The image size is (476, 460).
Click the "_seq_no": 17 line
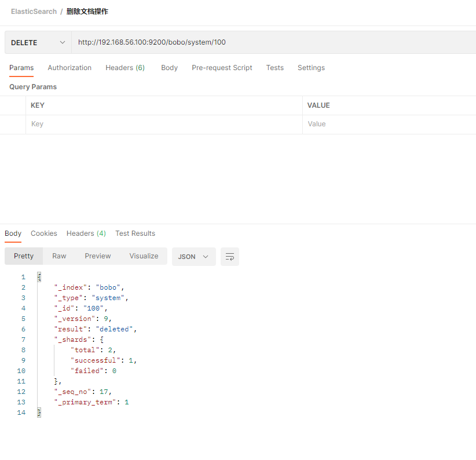click(x=83, y=392)
